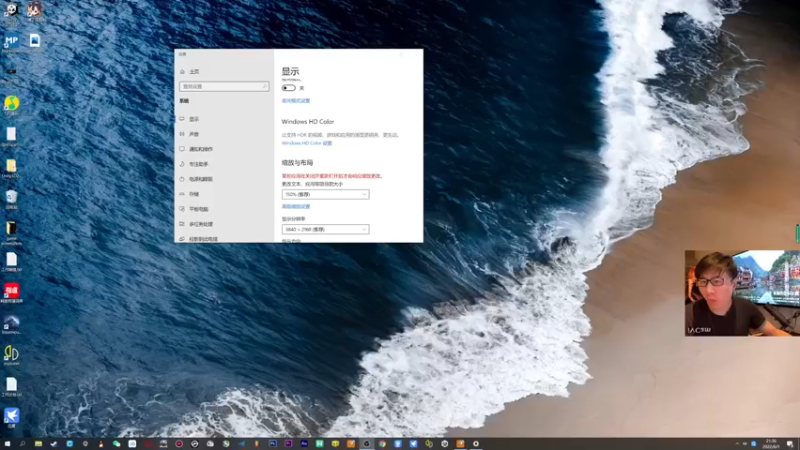Expand the 3840 × 2160 resolution dropdown

point(326,230)
